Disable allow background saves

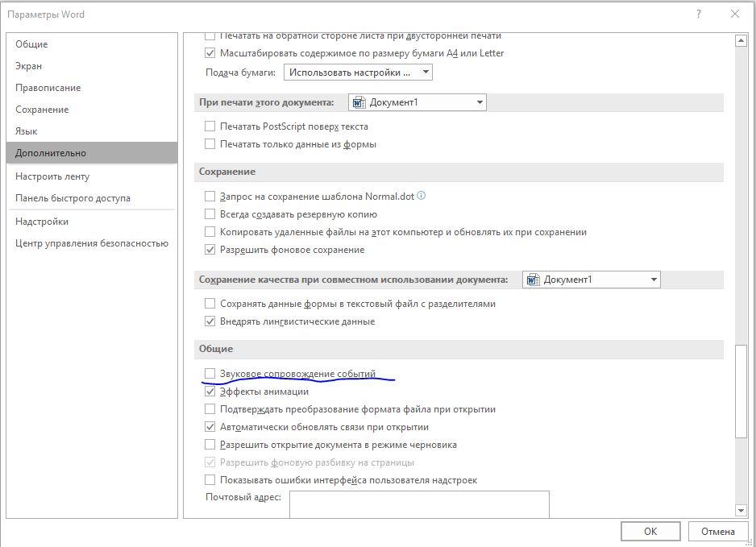coord(210,250)
